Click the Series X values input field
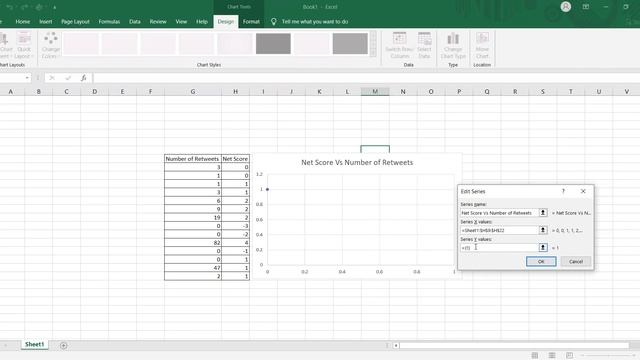 coord(500,230)
